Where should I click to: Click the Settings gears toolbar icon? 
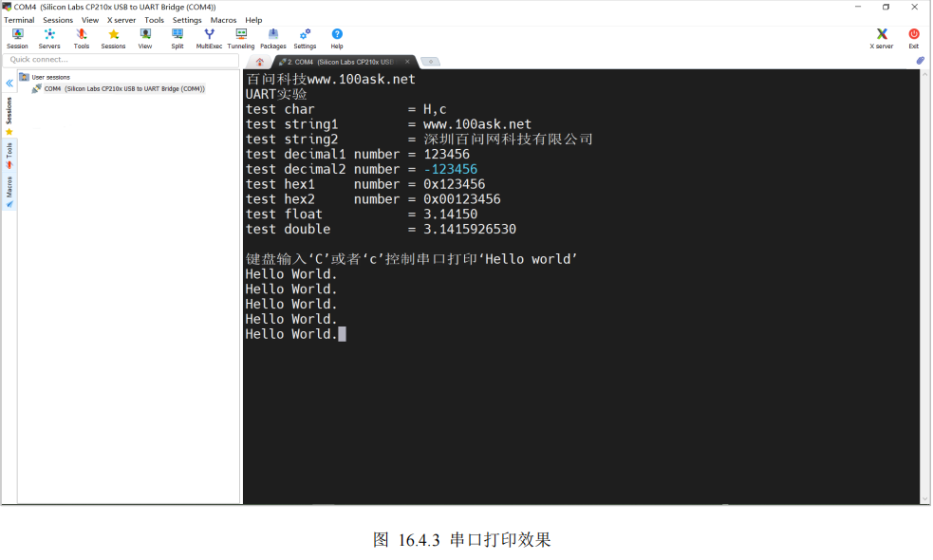pos(306,39)
